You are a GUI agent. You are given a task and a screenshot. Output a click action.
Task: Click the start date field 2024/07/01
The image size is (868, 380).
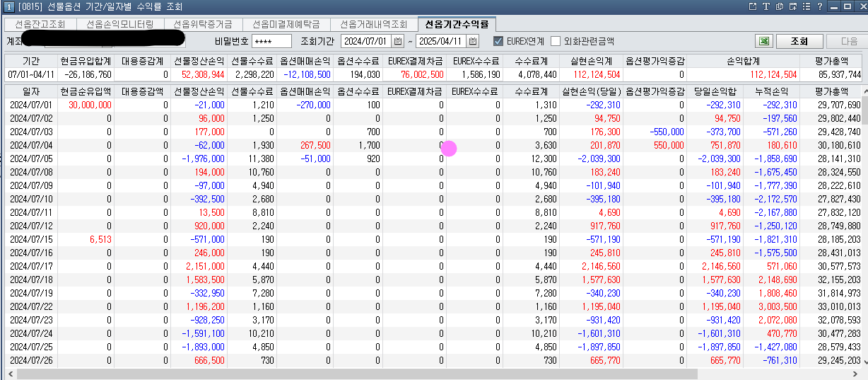pos(366,41)
